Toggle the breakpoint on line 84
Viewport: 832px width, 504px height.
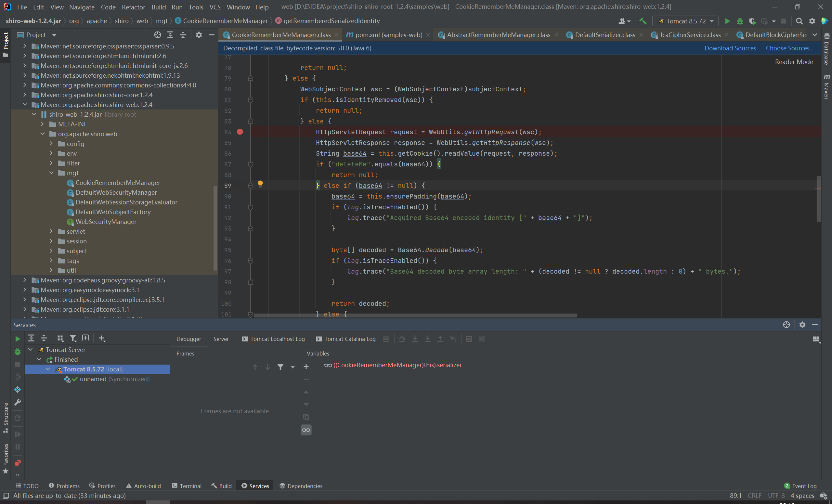240,132
